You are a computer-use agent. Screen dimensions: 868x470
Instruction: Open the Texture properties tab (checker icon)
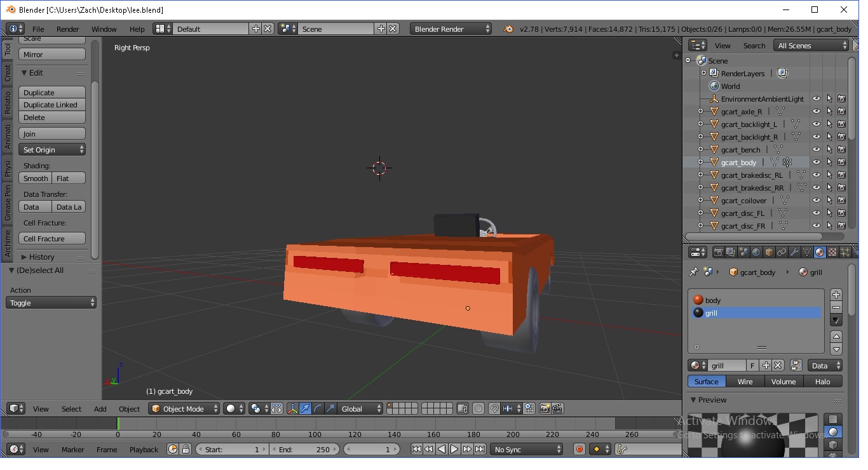pos(832,252)
